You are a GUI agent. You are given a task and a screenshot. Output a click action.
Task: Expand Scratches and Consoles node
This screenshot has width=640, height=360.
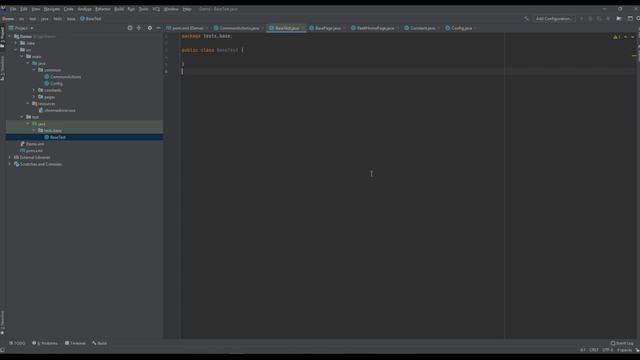pyautogui.click(x=10, y=164)
